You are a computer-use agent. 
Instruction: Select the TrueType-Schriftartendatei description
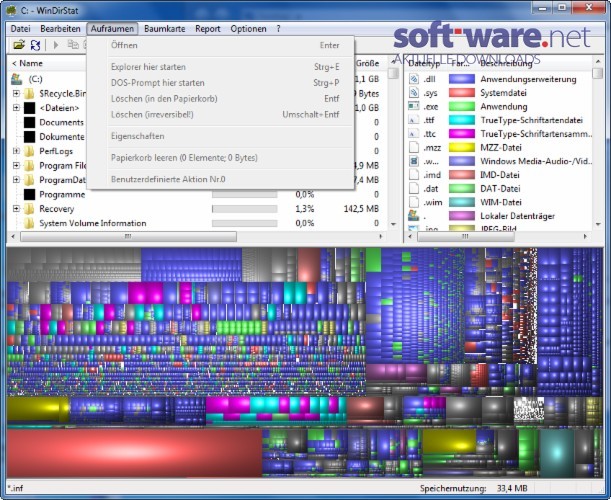531,120
